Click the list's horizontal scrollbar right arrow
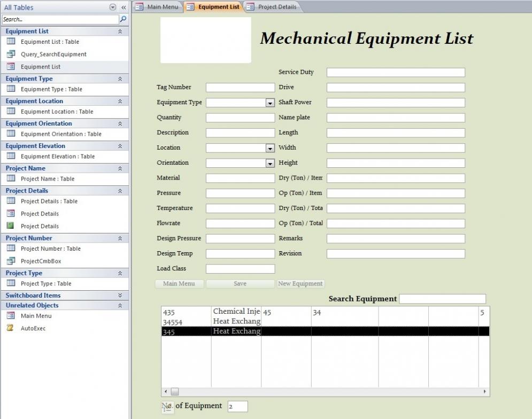532x419 pixels. (485, 392)
